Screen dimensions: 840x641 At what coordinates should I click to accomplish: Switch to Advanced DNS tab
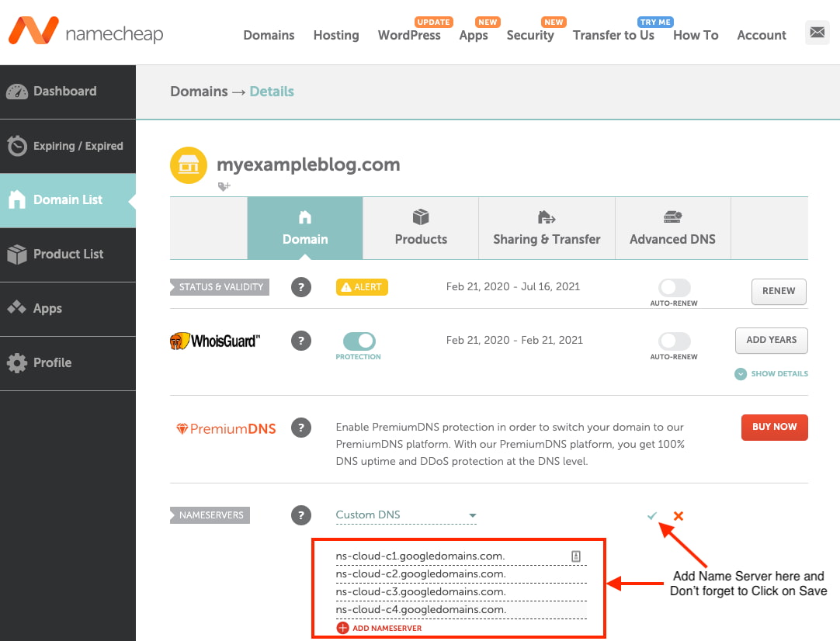pyautogui.click(x=672, y=228)
